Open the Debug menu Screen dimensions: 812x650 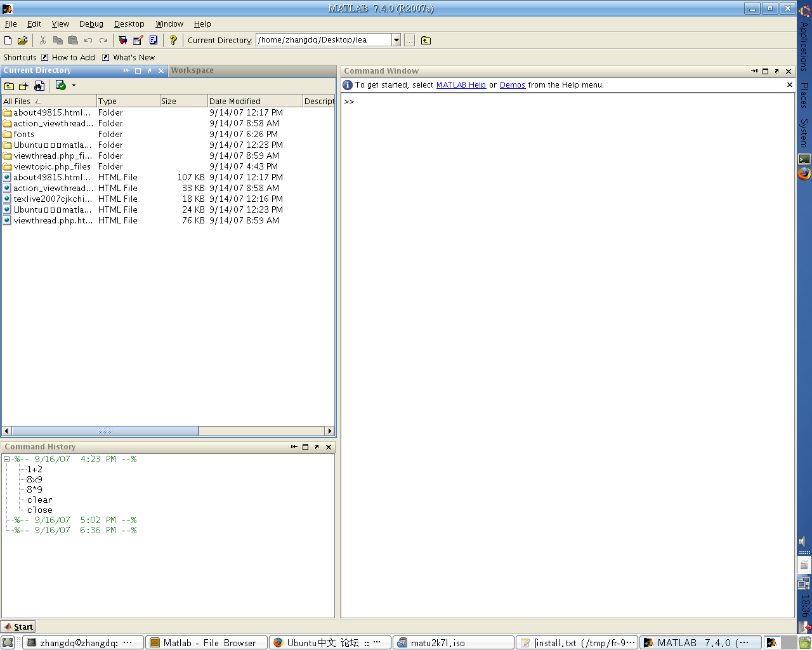(x=91, y=24)
